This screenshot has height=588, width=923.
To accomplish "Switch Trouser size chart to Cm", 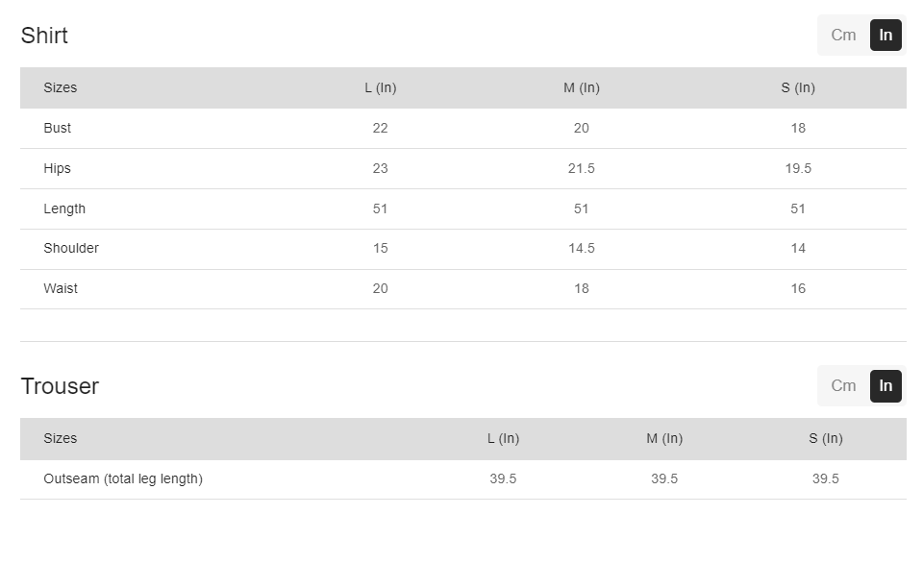I will [843, 386].
